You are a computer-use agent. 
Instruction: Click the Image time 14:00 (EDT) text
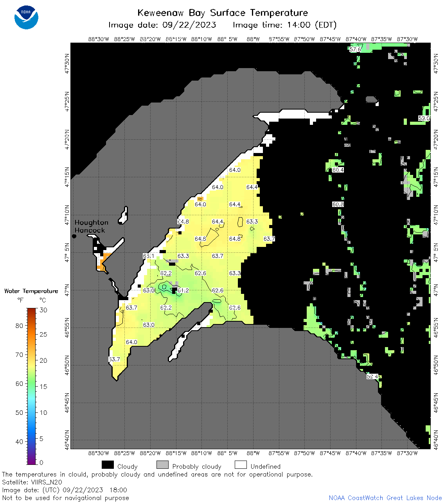click(x=284, y=25)
